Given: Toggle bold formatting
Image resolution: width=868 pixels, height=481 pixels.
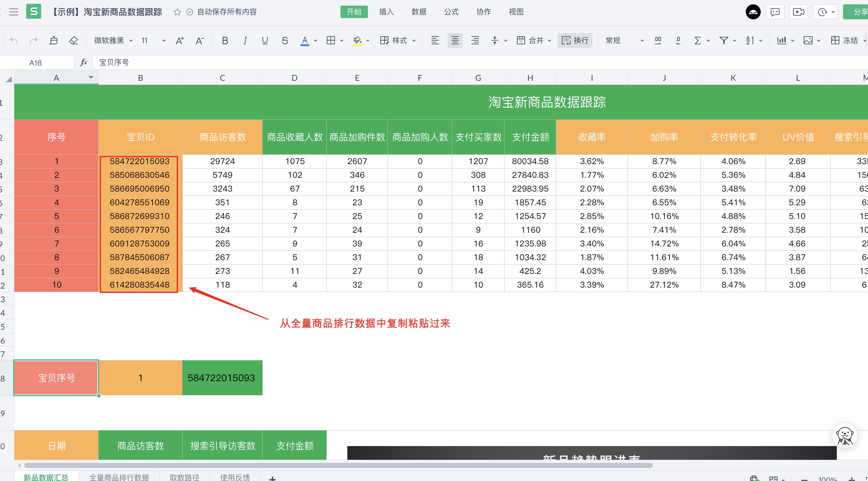Looking at the screenshot, I should click(225, 41).
